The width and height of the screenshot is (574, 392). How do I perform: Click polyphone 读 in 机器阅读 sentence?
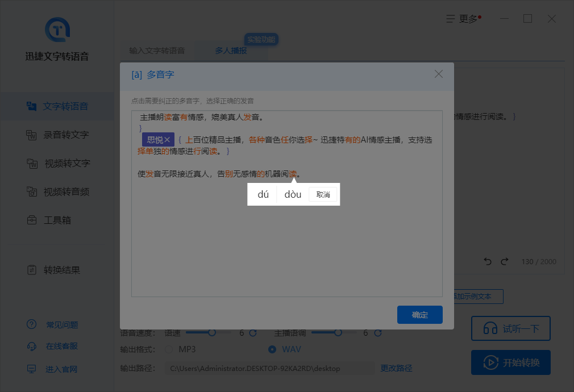pos(293,174)
